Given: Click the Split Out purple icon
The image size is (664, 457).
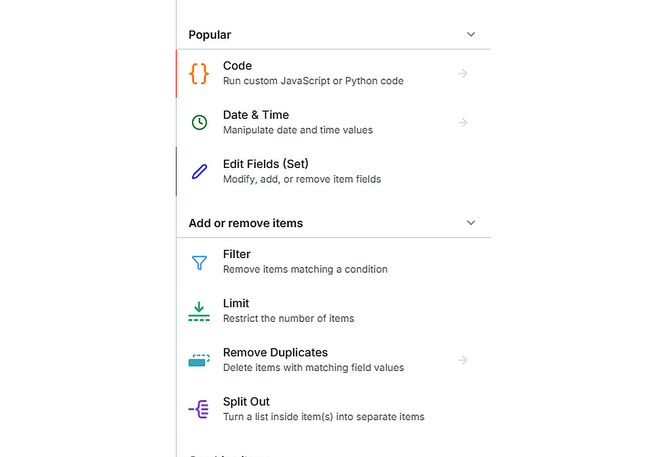Looking at the screenshot, I should pos(199,409).
